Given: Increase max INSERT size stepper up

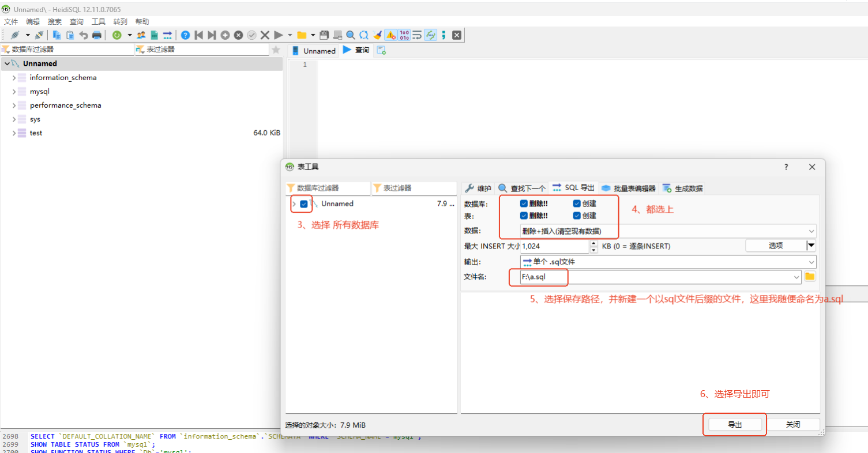Looking at the screenshot, I should [593, 243].
